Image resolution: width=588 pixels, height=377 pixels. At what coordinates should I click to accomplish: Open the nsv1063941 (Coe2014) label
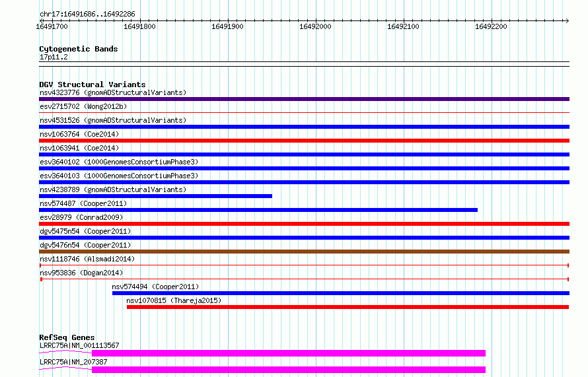pos(79,148)
